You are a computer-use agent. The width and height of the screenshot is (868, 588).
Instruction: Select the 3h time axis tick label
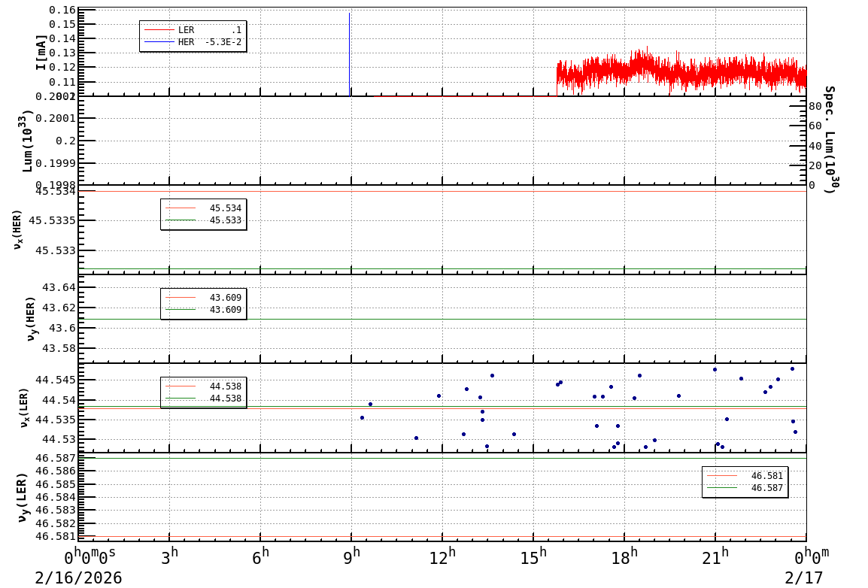(x=169, y=557)
